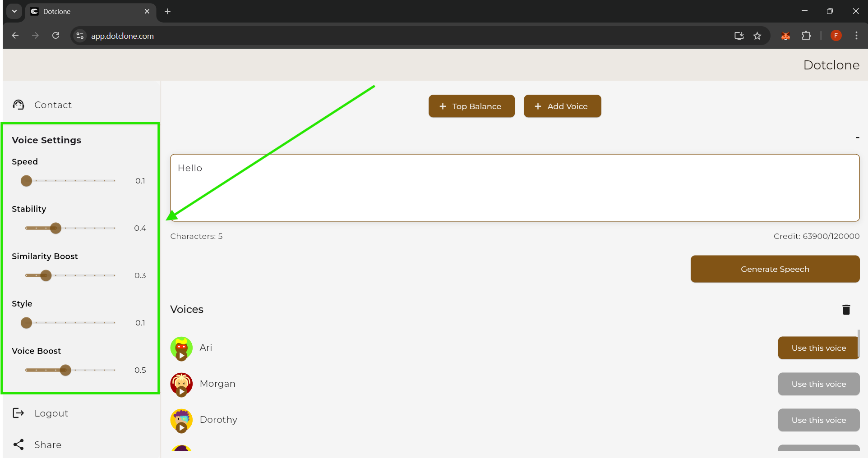This screenshot has width=868, height=458.
Task: Click the Top Balance button
Action: coord(471,106)
